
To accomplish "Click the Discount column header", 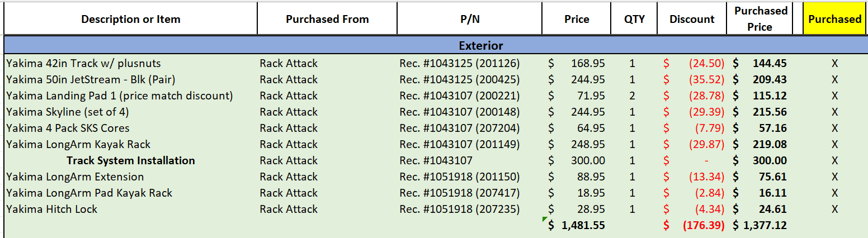I will pos(692,19).
